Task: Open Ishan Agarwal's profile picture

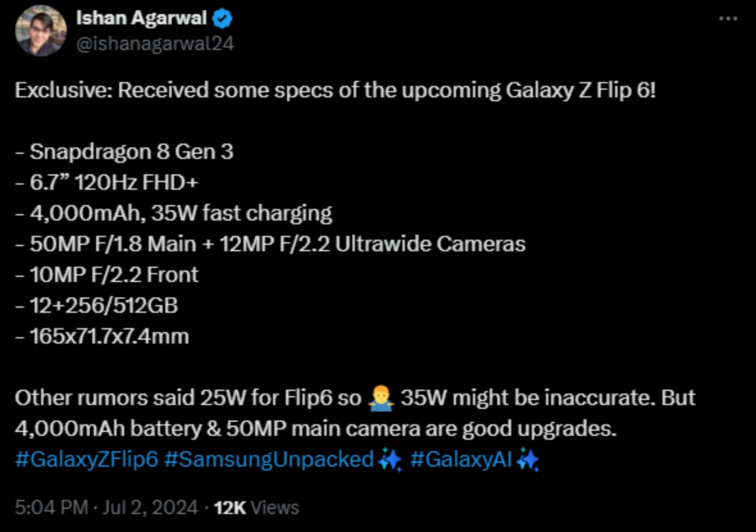Action: [x=41, y=31]
